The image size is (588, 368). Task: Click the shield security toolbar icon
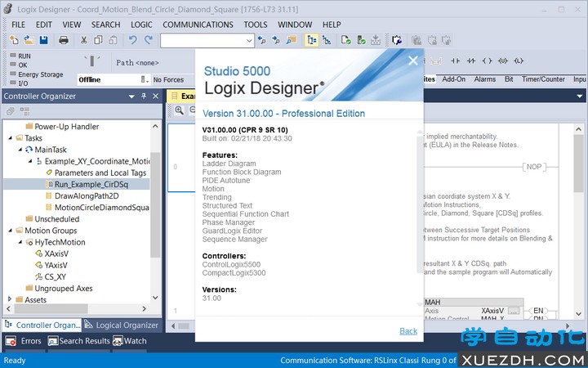coord(397,40)
